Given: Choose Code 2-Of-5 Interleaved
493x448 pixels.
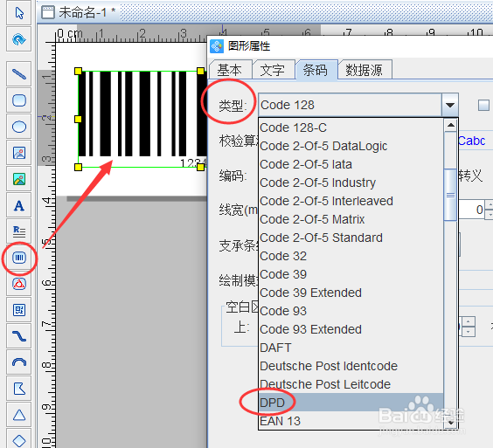Looking at the screenshot, I should click(x=351, y=201).
